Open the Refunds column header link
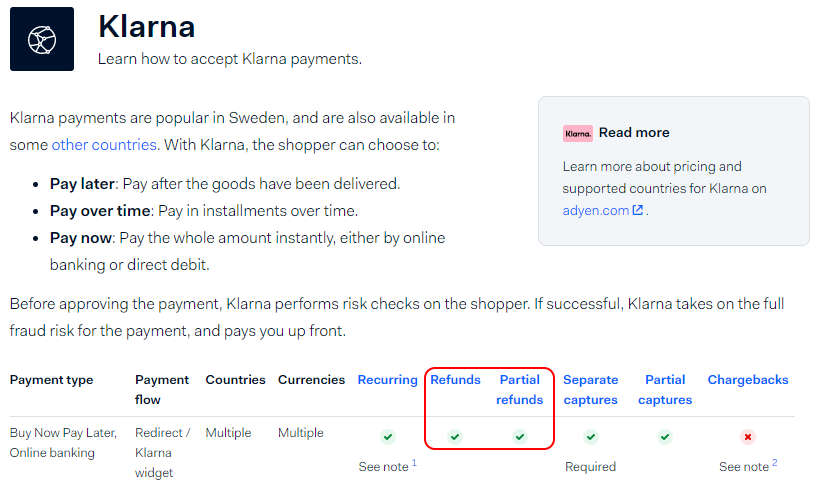Viewport: 821px width, 490px height. 456,380
